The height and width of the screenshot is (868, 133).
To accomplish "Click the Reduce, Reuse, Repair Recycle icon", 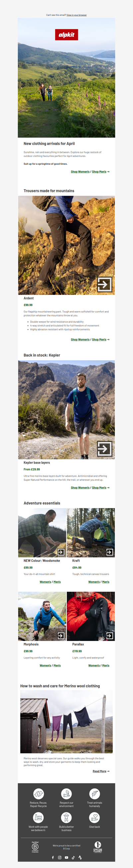I will pyautogui.click(x=38, y=793).
